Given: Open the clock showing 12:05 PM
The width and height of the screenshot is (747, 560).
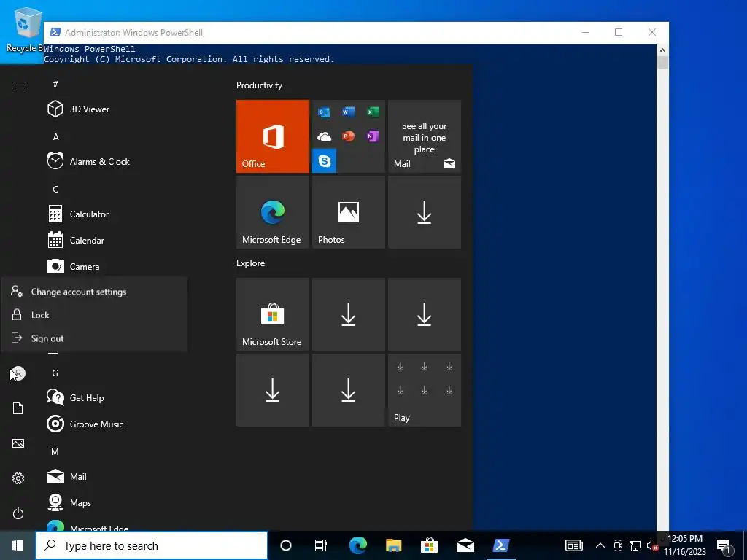Looking at the screenshot, I should point(685,545).
